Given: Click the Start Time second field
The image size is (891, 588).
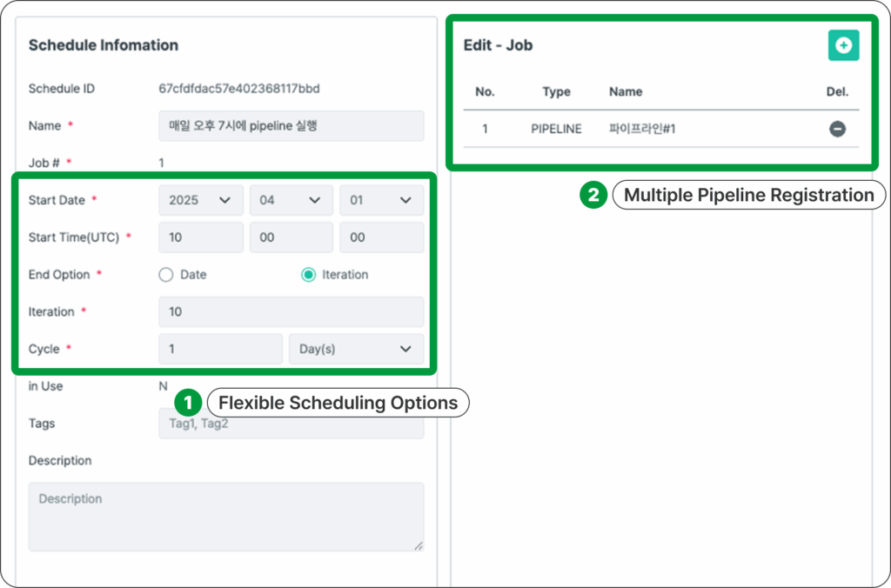Looking at the screenshot, I should [381, 237].
